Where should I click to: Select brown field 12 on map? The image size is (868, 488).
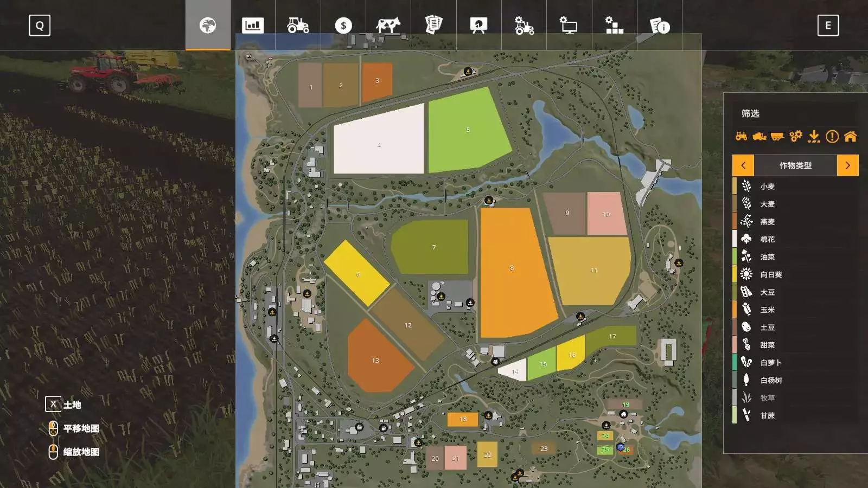pyautogui.click(x=408, y=324)
